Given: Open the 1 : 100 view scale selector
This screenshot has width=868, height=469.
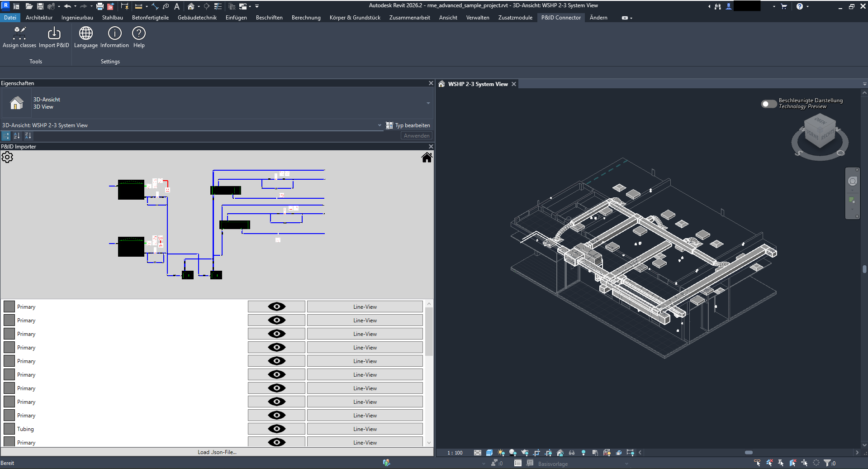Looking at the screenshot, I should click(455, 453).
